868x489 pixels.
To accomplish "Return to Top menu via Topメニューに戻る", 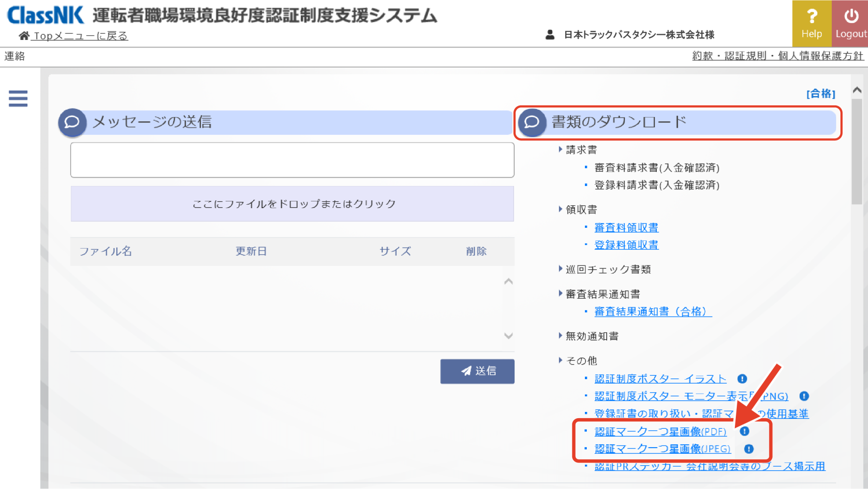I will coord(80,36).
